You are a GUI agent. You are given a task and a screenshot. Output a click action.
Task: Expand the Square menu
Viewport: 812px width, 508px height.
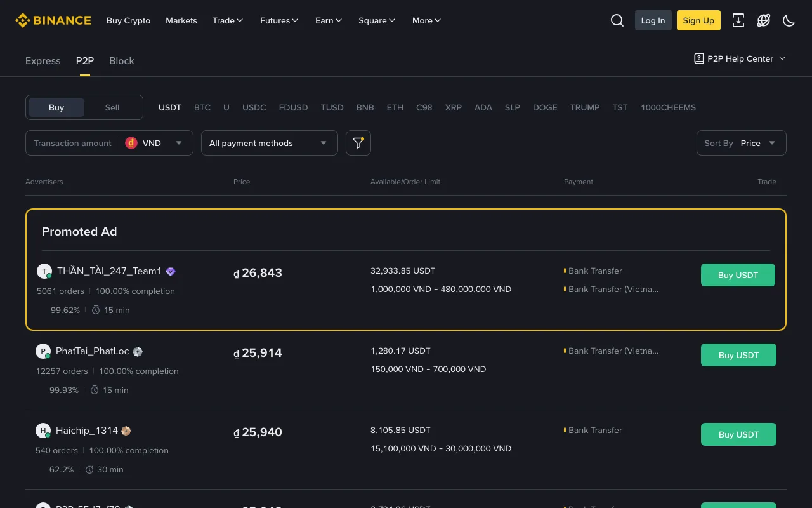377,20
